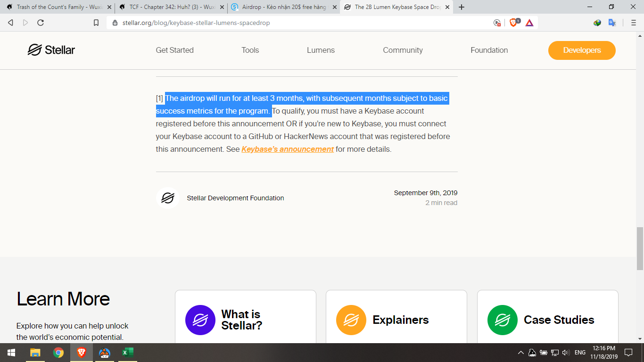Screen dimensions: 644x362
Task: Click the Brave browser taskbar icon
Action: tap(82, 353)
